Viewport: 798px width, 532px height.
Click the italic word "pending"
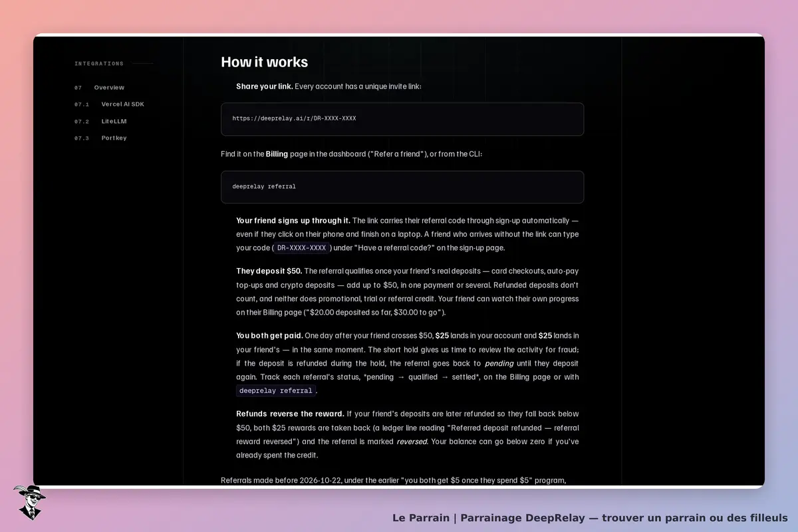[x=499, y=364]
